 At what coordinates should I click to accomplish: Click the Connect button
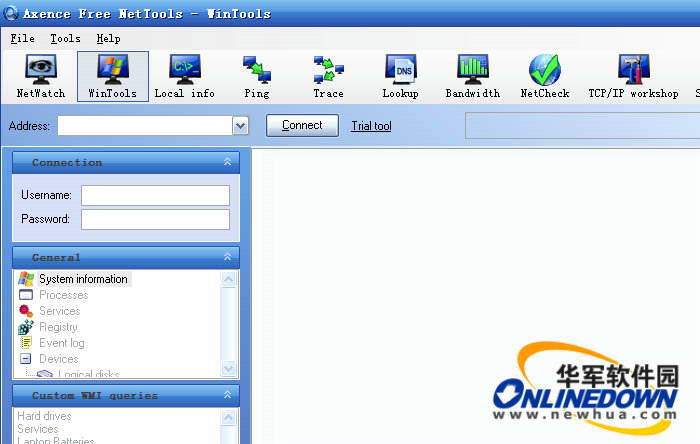point(302,125)
